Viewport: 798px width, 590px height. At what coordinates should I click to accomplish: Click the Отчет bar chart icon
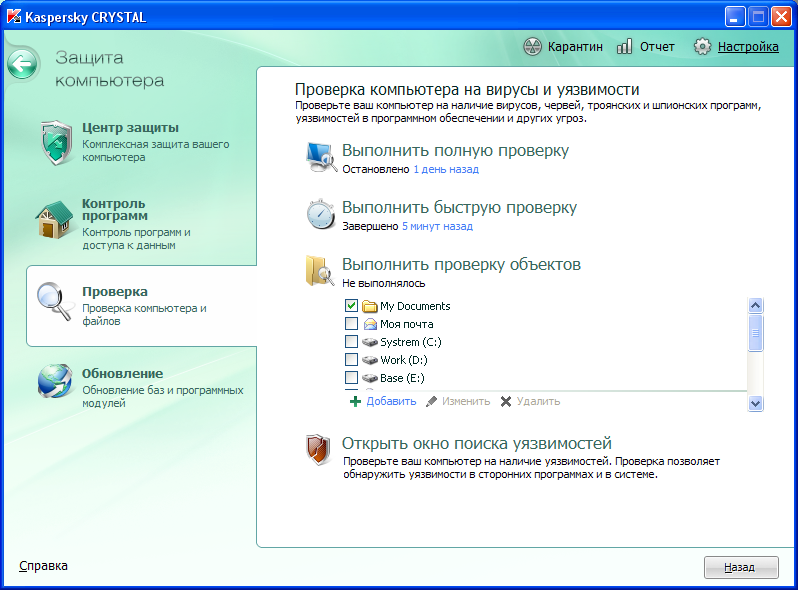click(624, 47)
